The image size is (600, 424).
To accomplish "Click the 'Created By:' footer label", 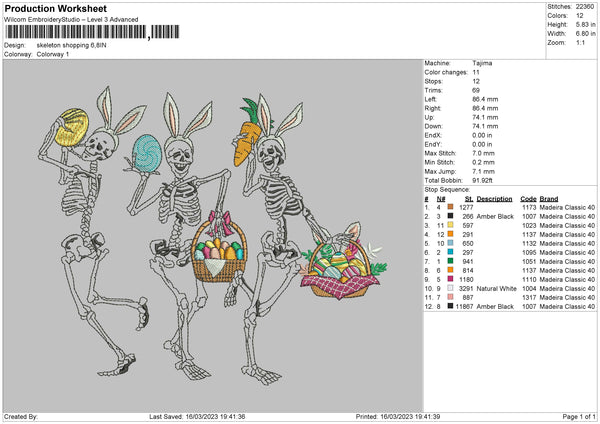I will click(21, 416).
